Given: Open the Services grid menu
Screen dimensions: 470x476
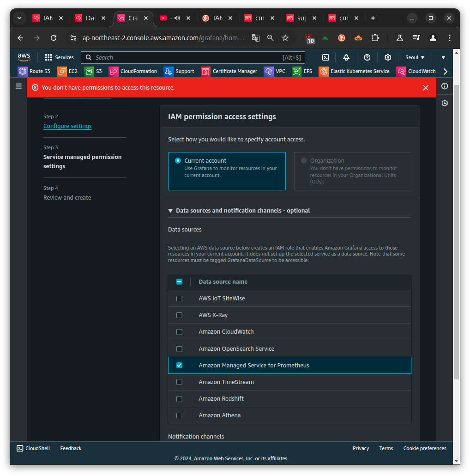Looking at the screenshot, I should (59, 57).
